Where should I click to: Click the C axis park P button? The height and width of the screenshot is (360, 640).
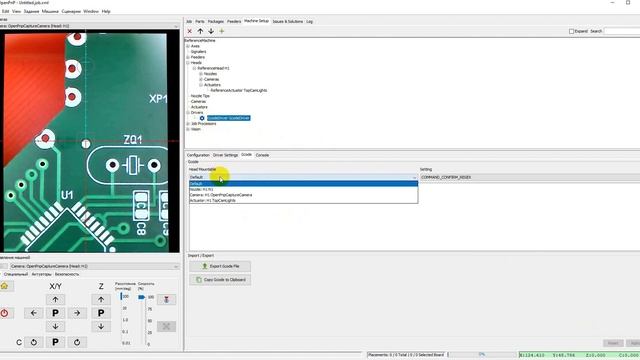(x=55, y=342)
